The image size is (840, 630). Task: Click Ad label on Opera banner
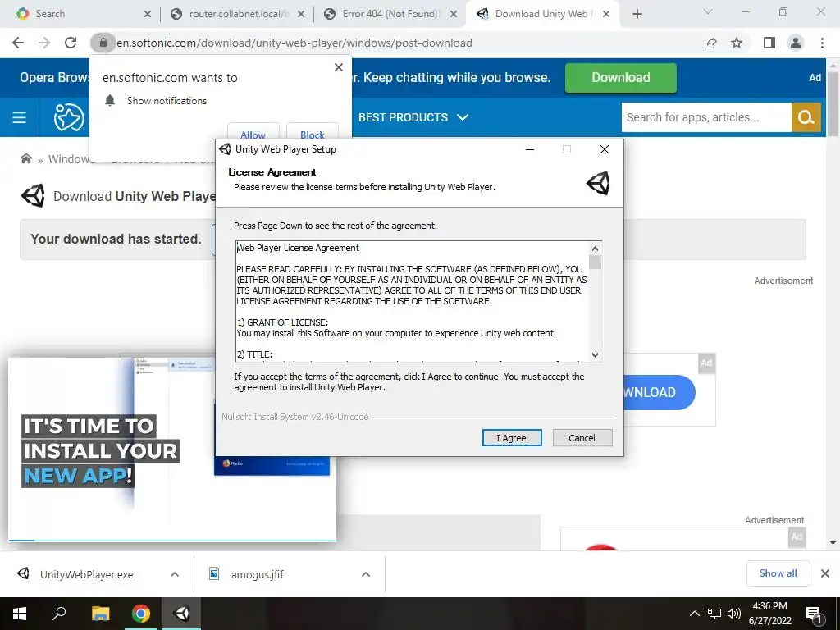pos(815,78)
